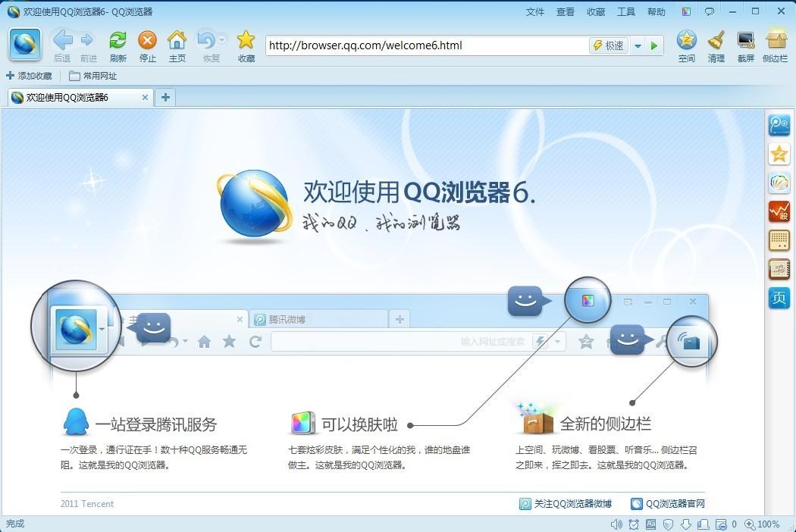Viewport: 796px width, 532px height.
Task: Click the 可以换肤啦 heading
Action: click(x=360, y=424)
